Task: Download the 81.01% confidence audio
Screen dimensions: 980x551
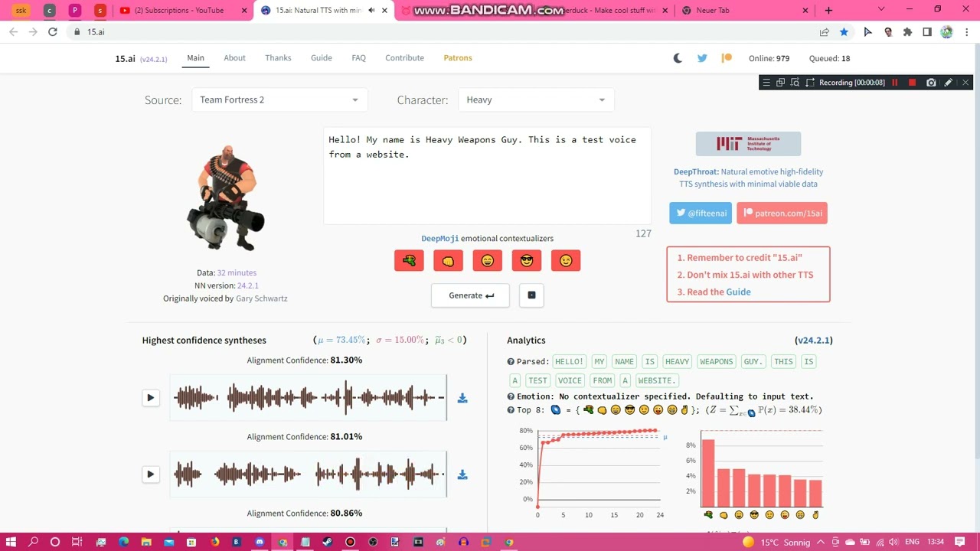Action: coord(462,474)
